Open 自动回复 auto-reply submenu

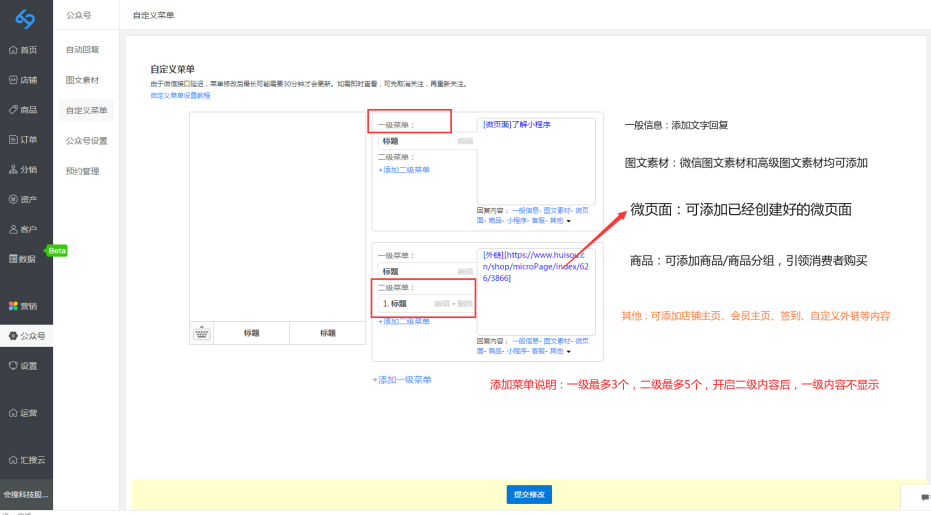(x=83, y=49)
